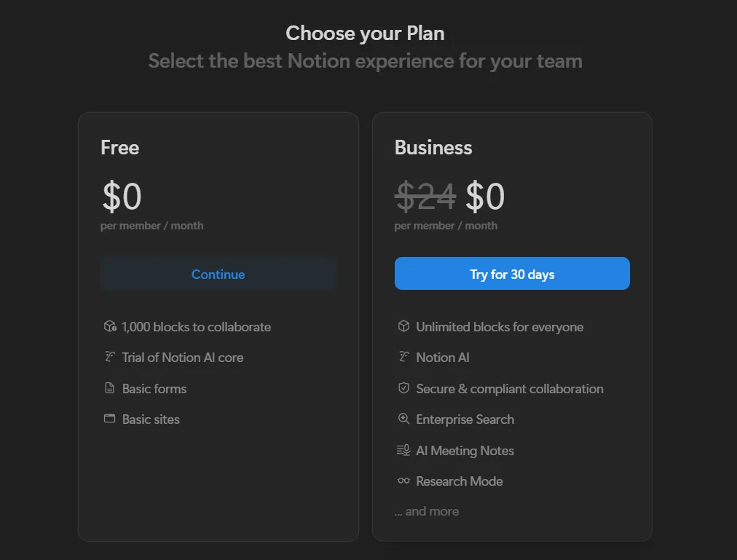Image resolution: width=737 pixels, height=560 pixels.
Task: Click the Unlimited blocks cube icon
Action: tap(403, 326)
